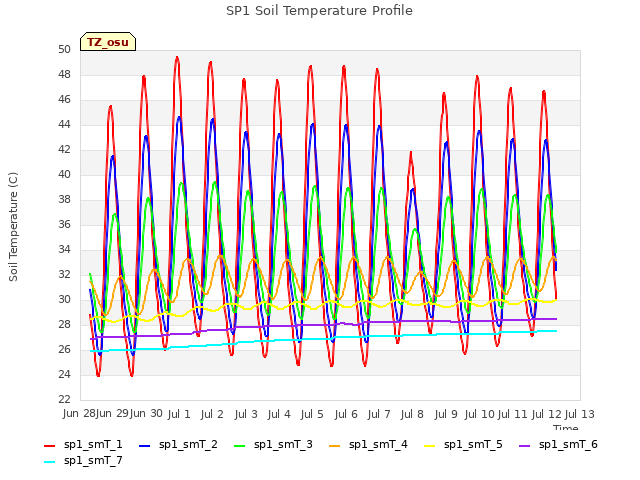Viewport: 640px width, 480px height.
Task: Click the Jul 5 x-axis tick label
Action: (x=312, y=414)
